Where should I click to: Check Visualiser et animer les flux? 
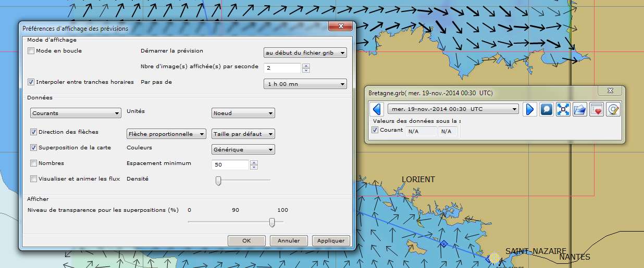pyautogui.click(x=34, y=179)
